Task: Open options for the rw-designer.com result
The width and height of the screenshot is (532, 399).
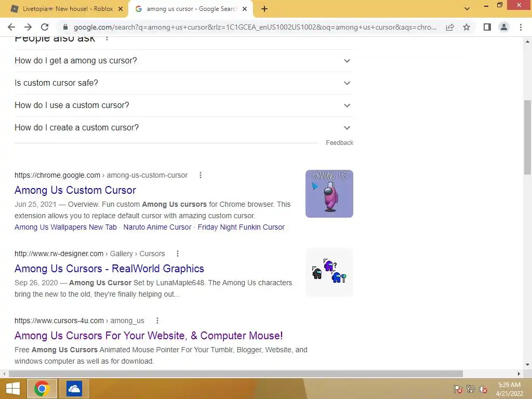Action: click(x=178, y=254)
